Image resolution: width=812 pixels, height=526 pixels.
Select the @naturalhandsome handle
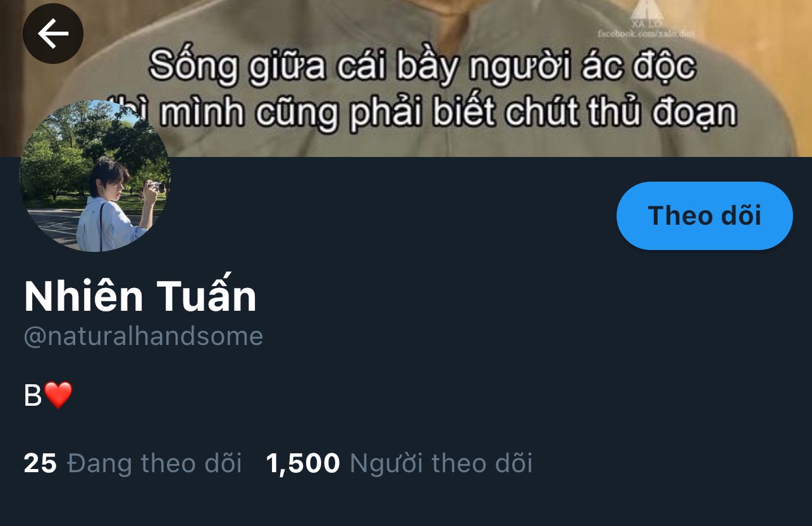[144, 336]
